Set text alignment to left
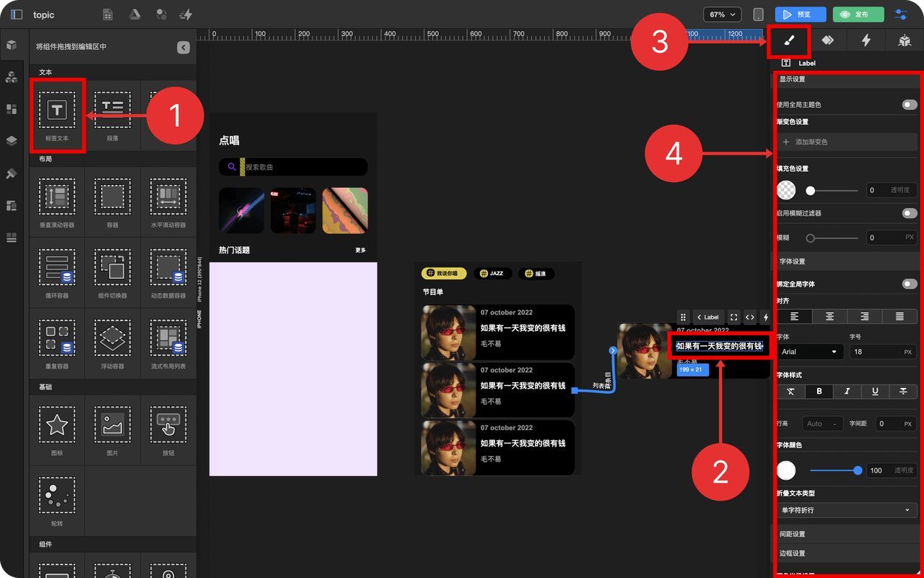Image resolution: width=924 pixels, height=578 pixels. point(795,316)
